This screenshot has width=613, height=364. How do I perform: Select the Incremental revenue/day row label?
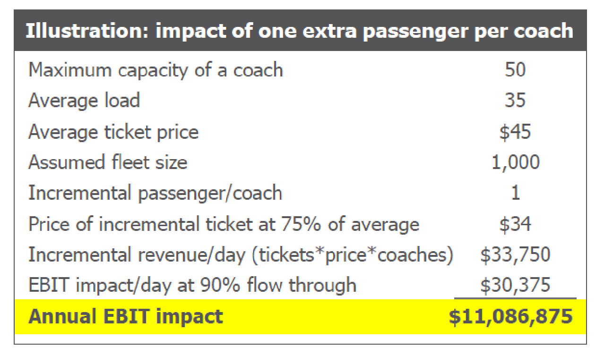coord(241,254)
